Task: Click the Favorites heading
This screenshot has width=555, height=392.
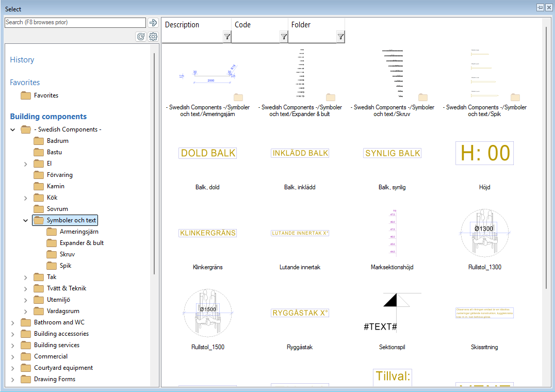Action: (25, 83)
